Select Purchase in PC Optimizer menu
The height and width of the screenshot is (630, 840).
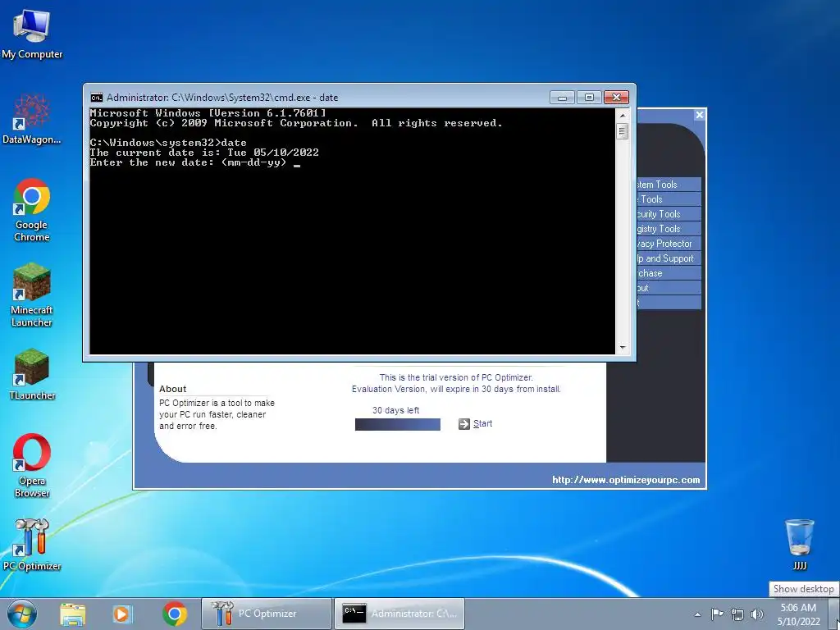[x=669, y=273]
